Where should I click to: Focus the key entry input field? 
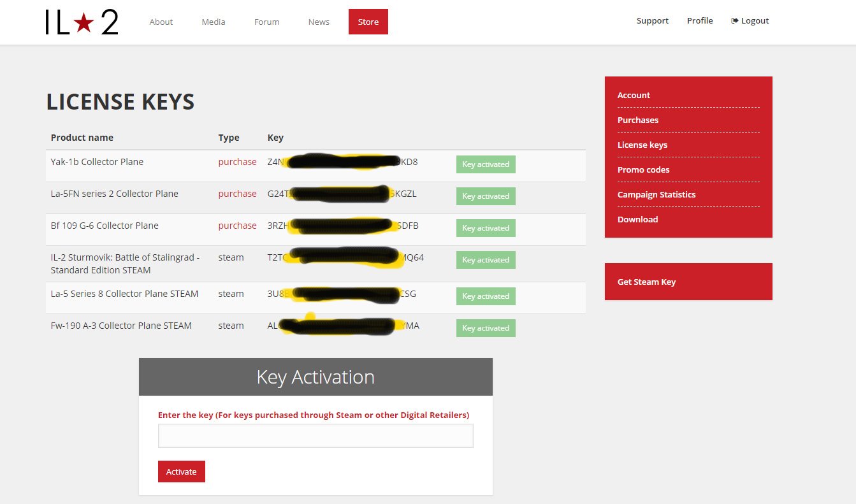click(x=316, y=436)
